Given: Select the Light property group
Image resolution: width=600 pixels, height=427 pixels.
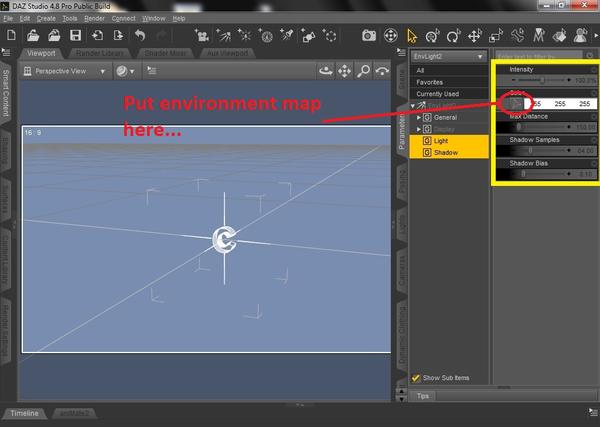Looking at the screenshot, I should (x=449, y=141).
